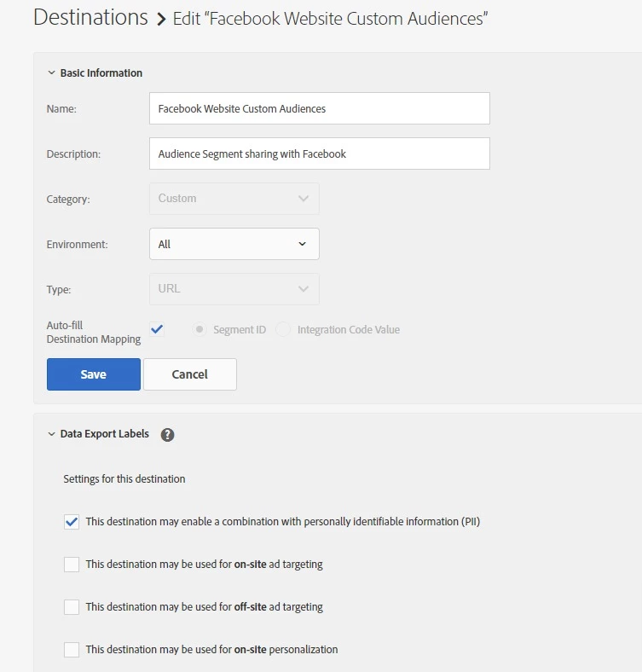Enable on-site ad targeting checkbox

(x=72, y=565)
